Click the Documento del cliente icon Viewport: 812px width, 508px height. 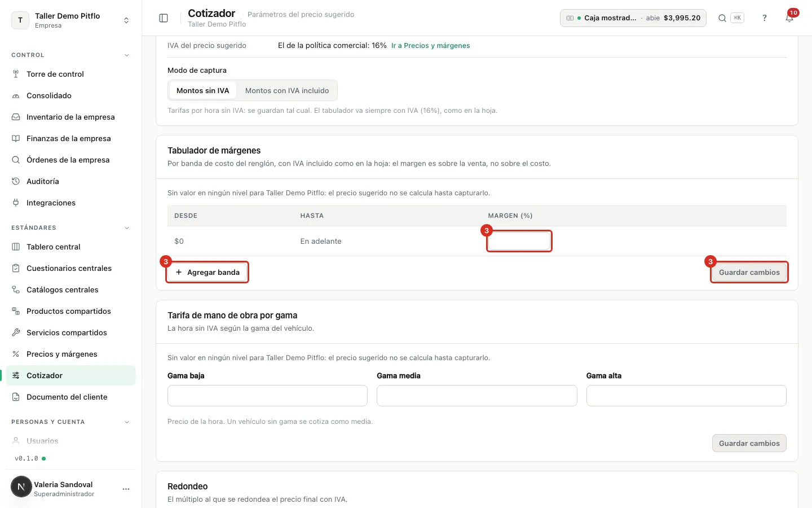pos(16,397)
